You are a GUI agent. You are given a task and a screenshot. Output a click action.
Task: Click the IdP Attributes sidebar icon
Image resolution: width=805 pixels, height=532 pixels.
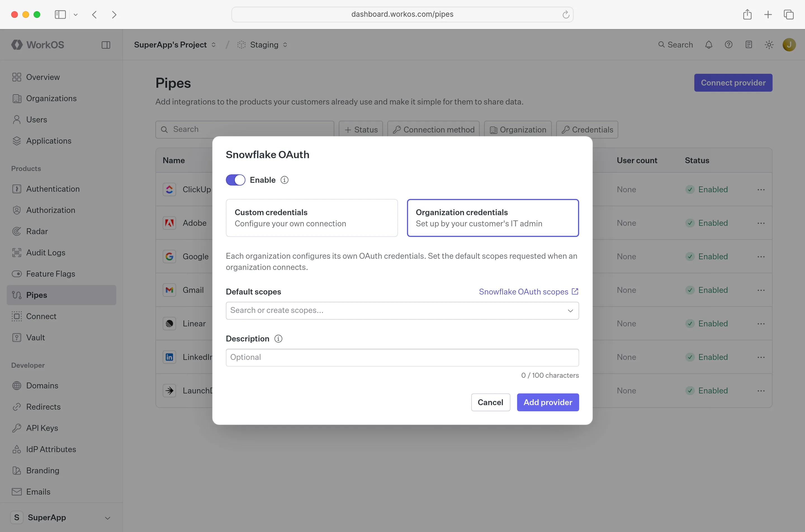[x=16, y=449]
